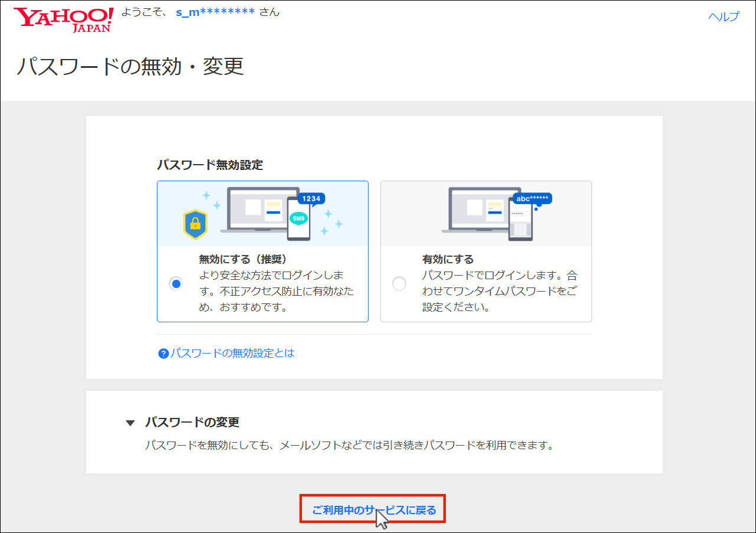Click the abc****** password bubble
Screen dimensions: 756x533
(x=532, y=198)
